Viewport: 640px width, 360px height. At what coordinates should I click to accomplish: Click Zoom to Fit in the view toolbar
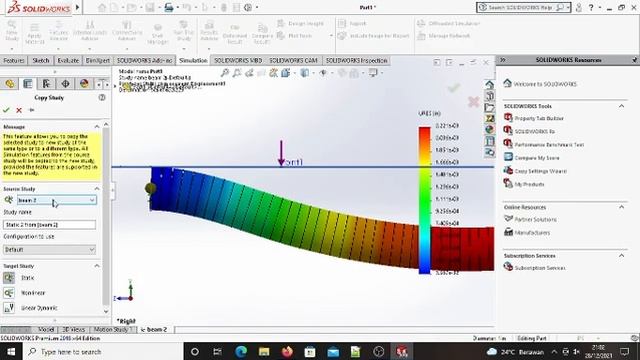click(x=225, y=73)
